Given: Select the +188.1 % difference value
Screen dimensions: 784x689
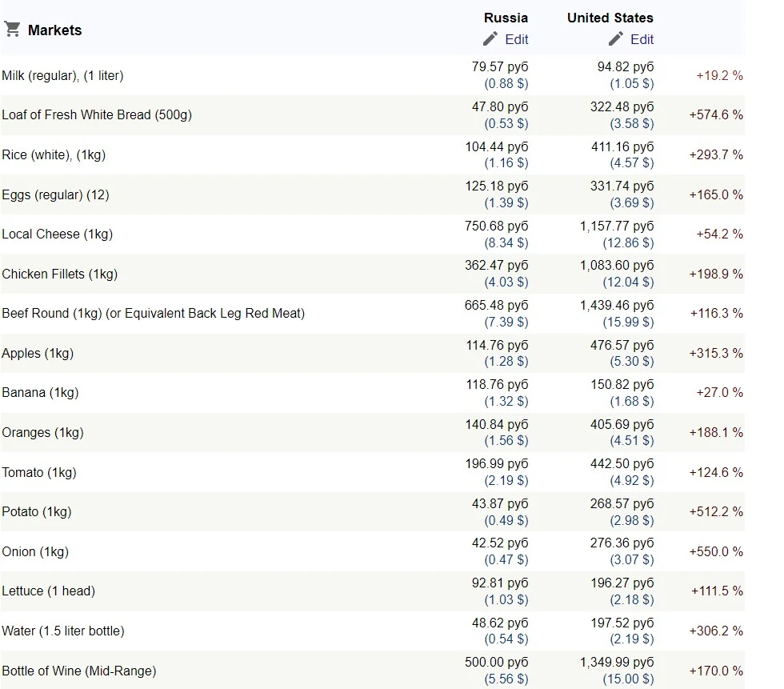Looking at the screenshot, I should coord(716,432).
